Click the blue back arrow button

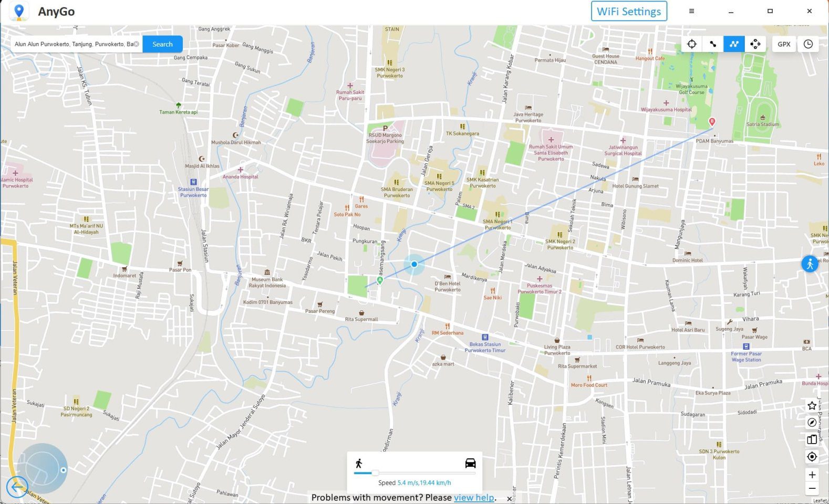point(17,487)
